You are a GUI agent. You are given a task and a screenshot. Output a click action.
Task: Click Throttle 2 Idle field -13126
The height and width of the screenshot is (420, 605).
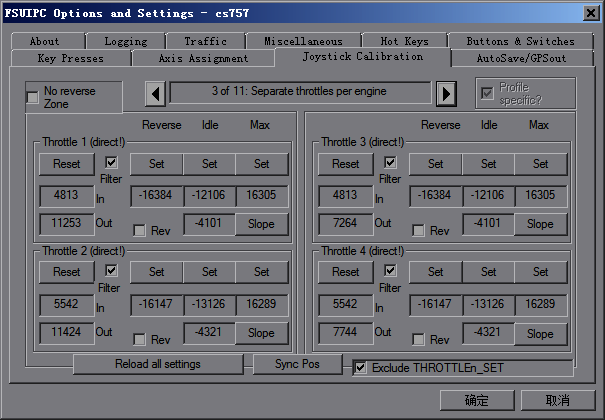click(209, 305)
